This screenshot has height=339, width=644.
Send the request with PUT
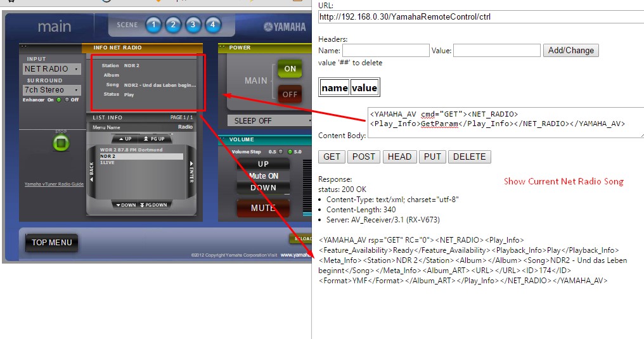[432, 157]
